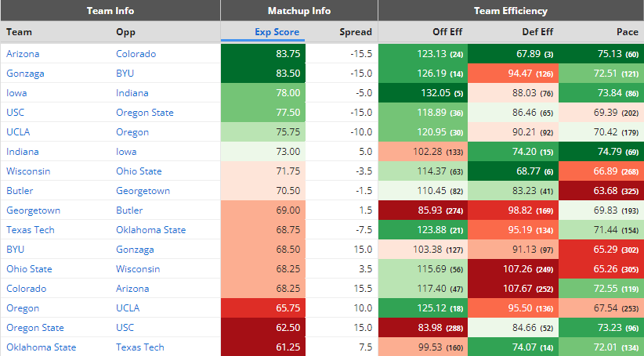This screenshot has height=356, width=644.
Task: Select Wisconsin's 68.77 defensive efficiency cell
Action: point(513,171)
